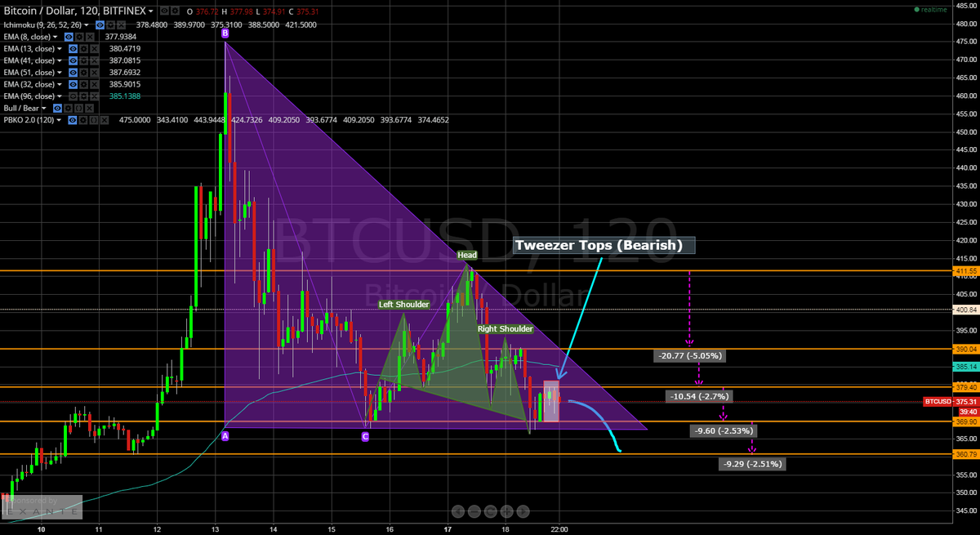
Task: Select the Right Shoulder label
Action: coord(505,329)
